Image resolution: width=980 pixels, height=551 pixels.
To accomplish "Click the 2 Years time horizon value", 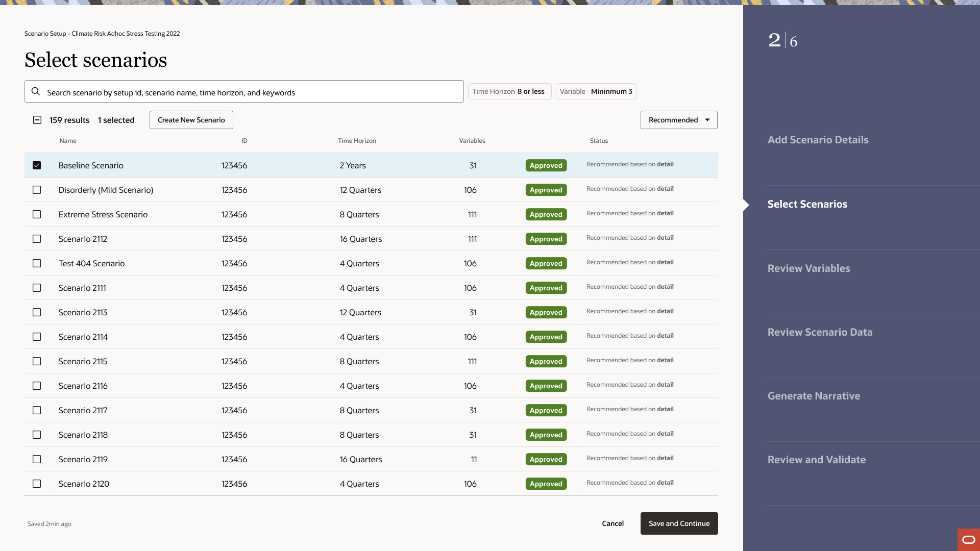I will 353,165.
